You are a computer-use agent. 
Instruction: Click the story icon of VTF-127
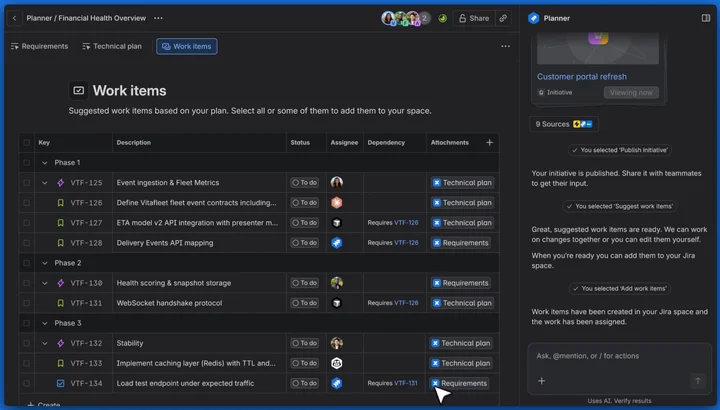61,223
